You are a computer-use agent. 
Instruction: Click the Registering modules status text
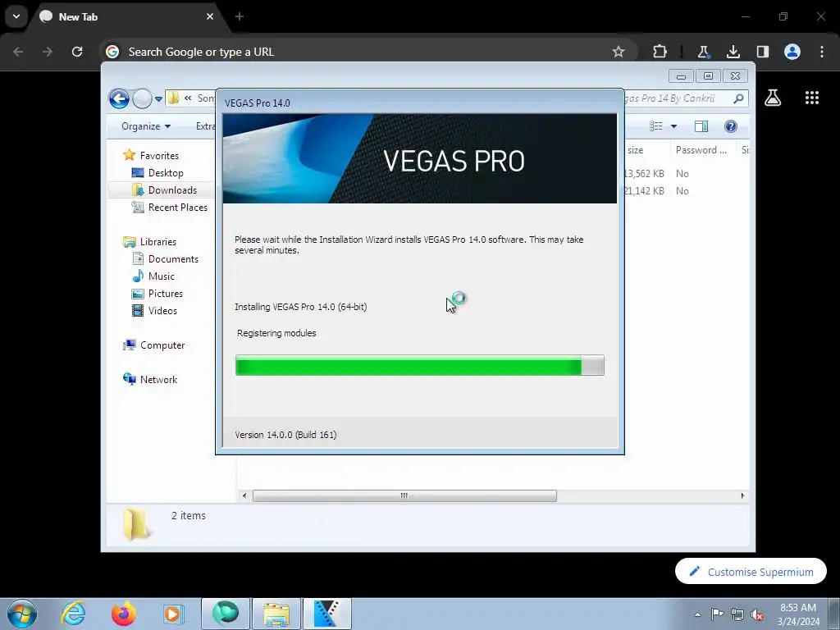(276, 333)
